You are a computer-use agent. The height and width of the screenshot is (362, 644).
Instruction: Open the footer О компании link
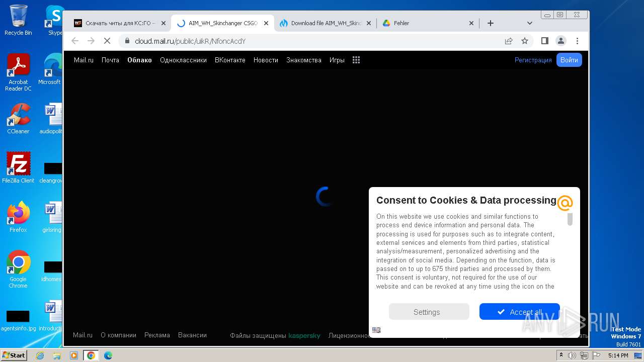coord(118,335)
